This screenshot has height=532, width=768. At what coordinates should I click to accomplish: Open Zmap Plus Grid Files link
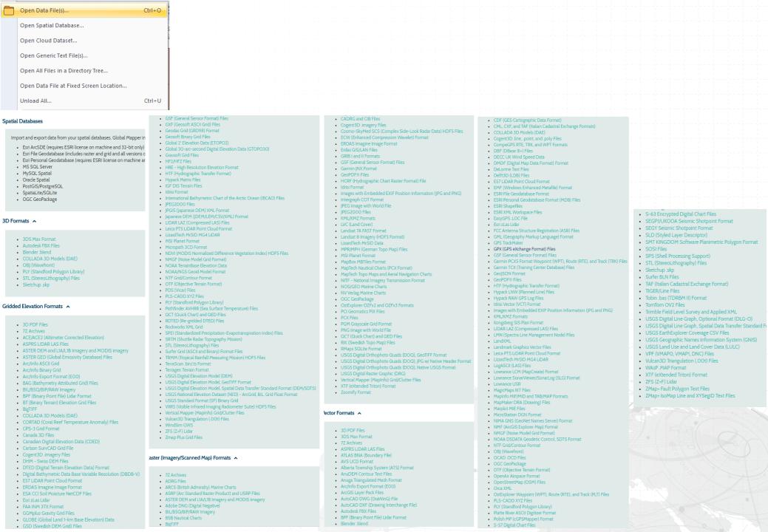point(183,437)
